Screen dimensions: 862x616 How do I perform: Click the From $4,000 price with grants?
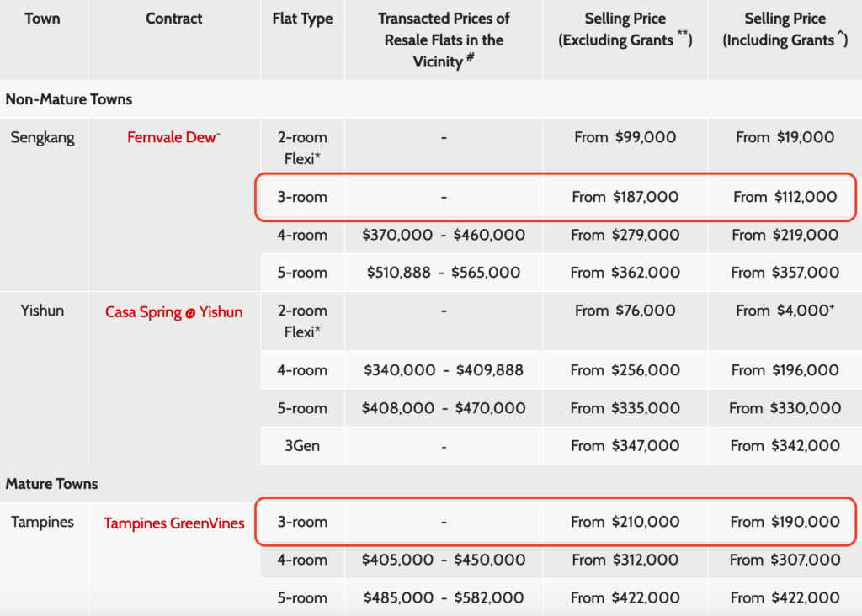pos(785,311)
